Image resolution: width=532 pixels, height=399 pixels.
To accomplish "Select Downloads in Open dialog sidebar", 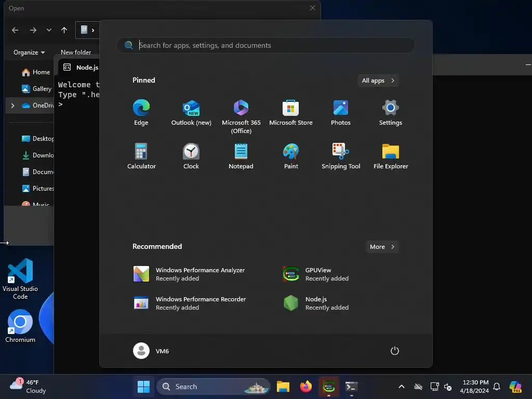I will (37, 155).
